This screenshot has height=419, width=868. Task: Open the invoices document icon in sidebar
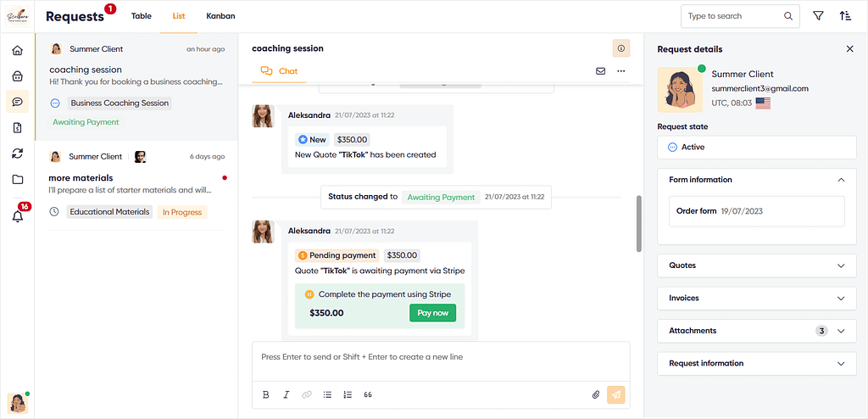(17, 127)
